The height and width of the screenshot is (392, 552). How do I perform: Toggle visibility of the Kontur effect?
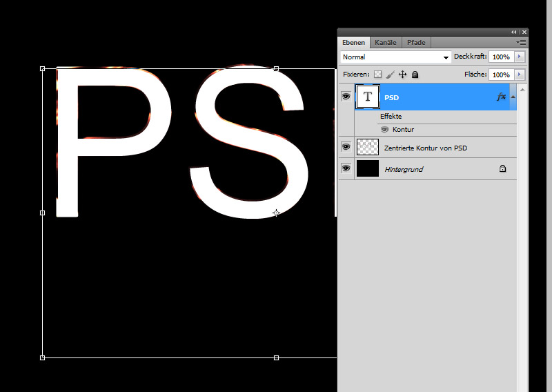click(384, 130)
